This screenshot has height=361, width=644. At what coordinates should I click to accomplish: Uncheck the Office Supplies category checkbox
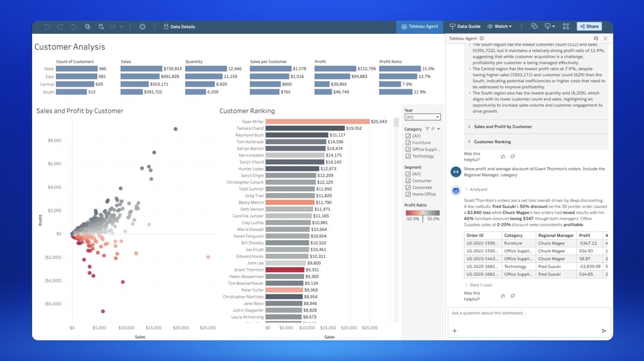click(408, 150)
